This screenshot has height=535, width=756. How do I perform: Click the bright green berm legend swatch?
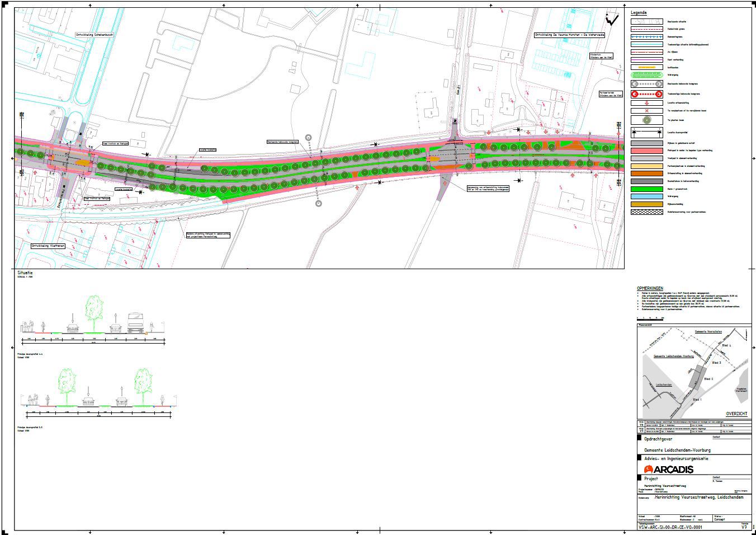point(647,189)
